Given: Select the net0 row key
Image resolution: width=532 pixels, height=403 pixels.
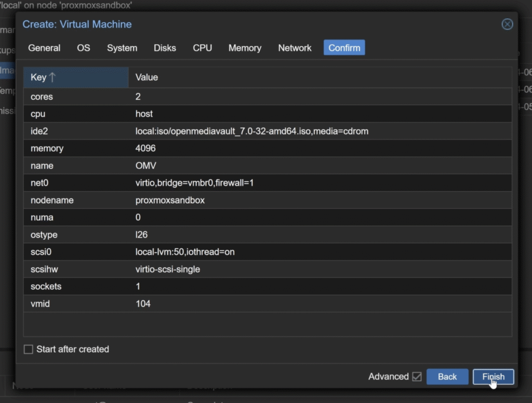Looking at the screenshot, I should pyautogui.click(x=39, y=183).
